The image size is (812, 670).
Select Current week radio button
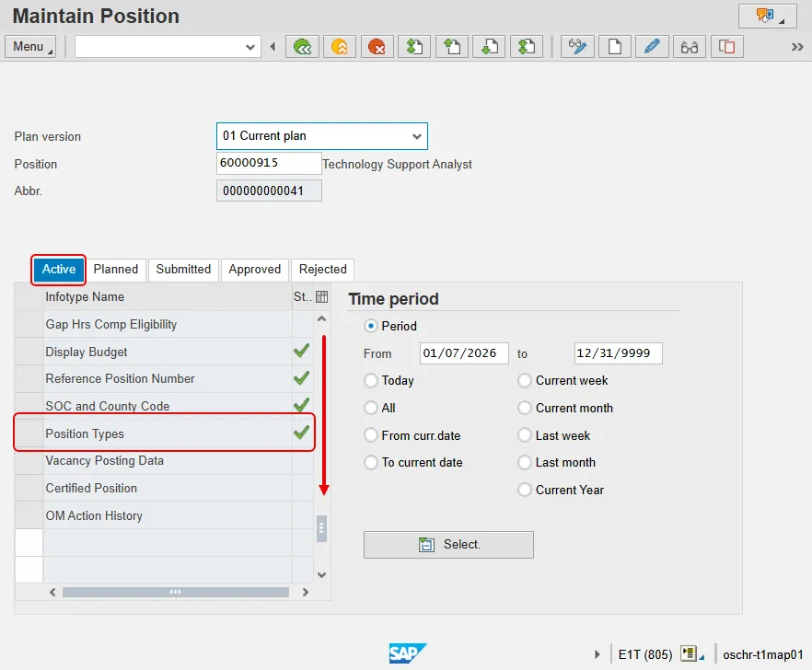(525, 381)
